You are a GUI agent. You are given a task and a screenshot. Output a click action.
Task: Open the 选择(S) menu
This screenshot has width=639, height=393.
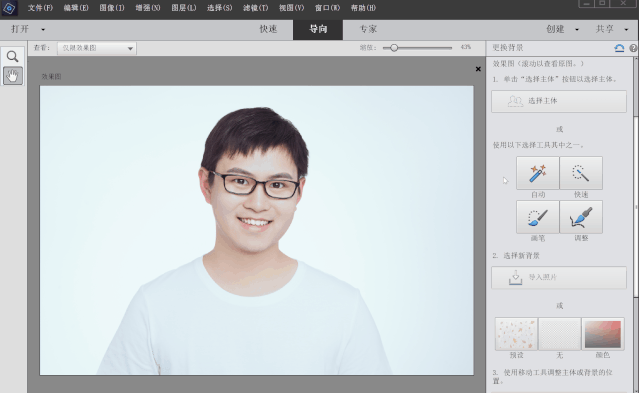(220, 8)
